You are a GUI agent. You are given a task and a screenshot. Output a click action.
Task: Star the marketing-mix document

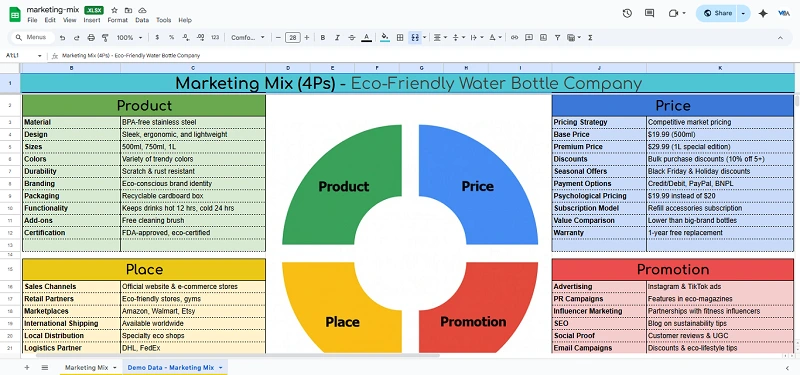(114, 10)
